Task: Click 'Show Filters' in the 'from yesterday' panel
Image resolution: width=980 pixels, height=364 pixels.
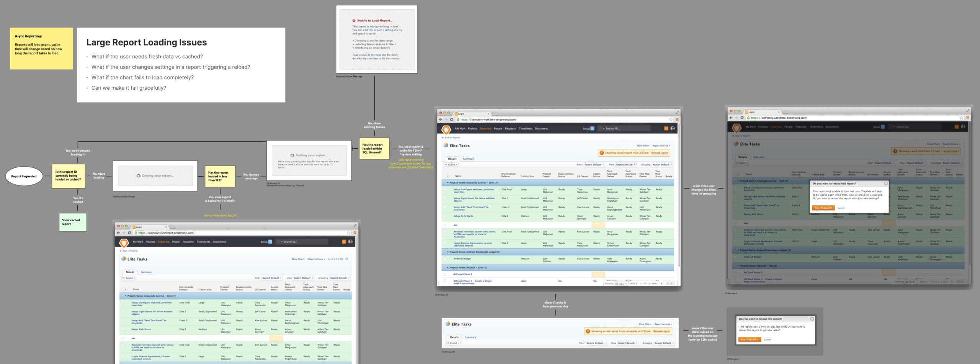Action: [x=645, y=324]
